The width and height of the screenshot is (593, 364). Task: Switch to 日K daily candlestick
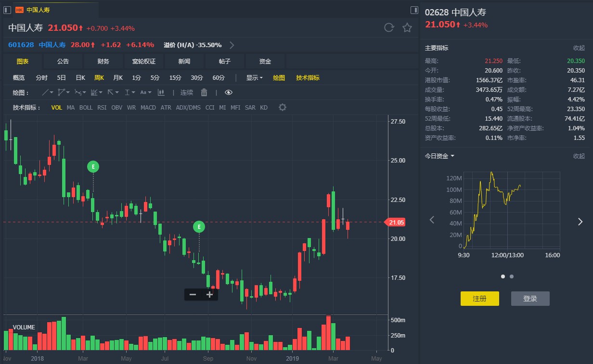coord(80,78)
